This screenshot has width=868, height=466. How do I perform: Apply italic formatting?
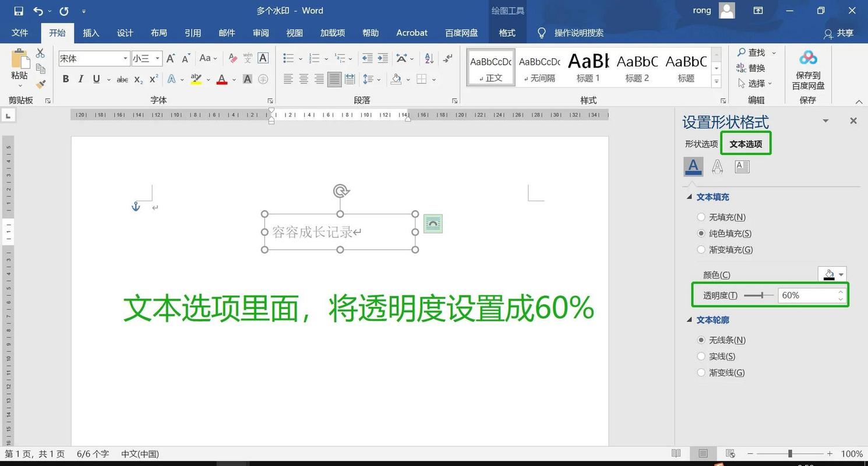click(81, 79)
